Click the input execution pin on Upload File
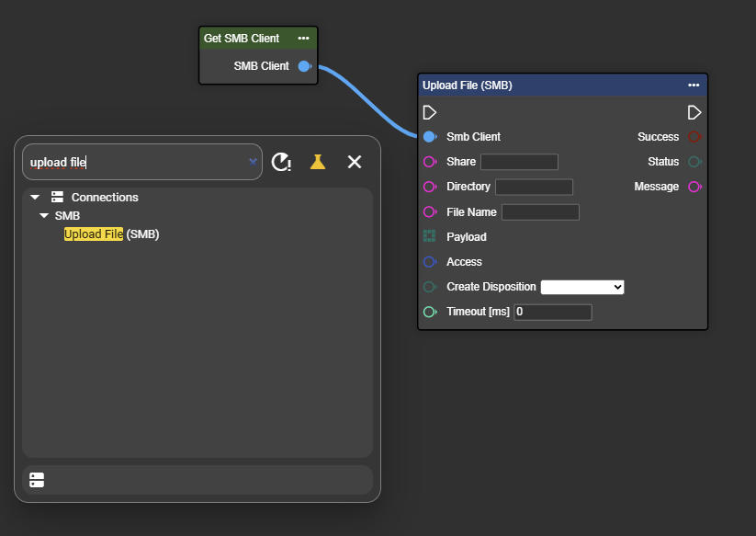The width and height of the screenshot is (756, 536). tap(430, 112)
